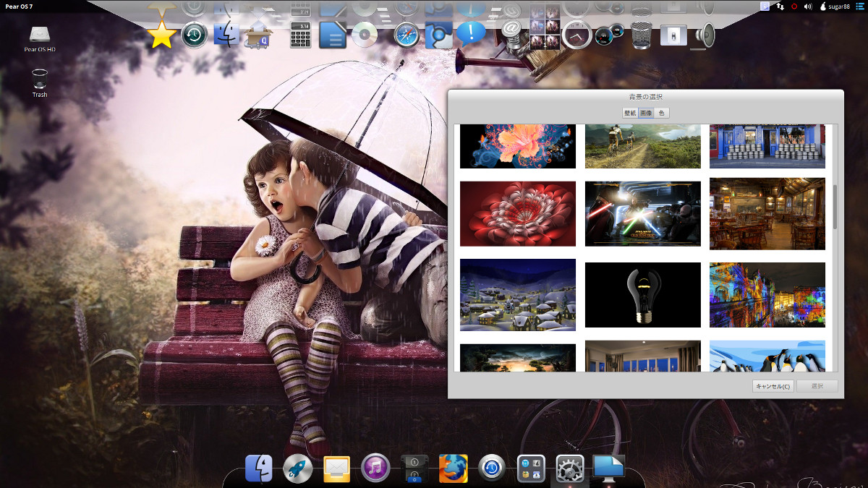Image resolution: width=868 pixels, height=488 pixels.
Task: Select the orange flower fractal wallpaper
Action: (518, 146)
